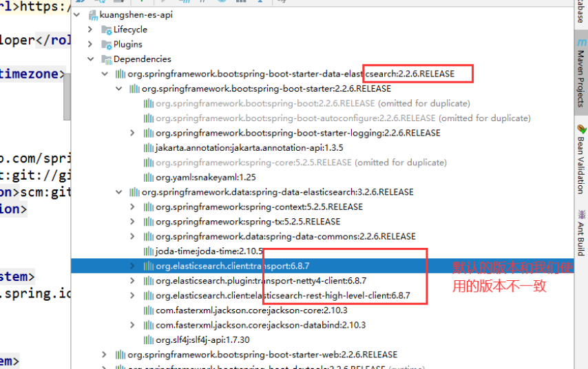Expand the Plugins node
This screenshot has height=369, width=588.
90,45
